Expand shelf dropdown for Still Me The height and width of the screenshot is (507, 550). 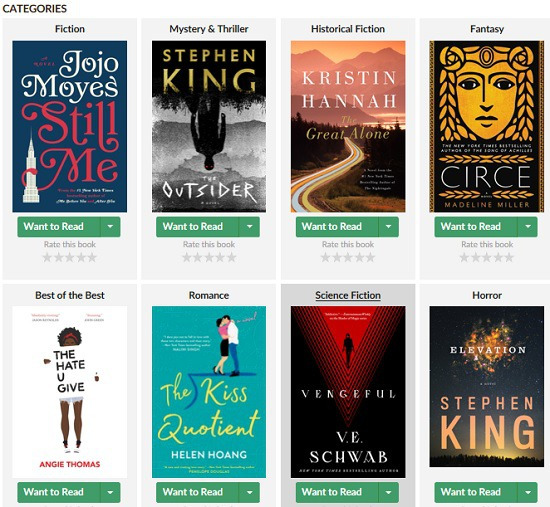click(110, 227)
